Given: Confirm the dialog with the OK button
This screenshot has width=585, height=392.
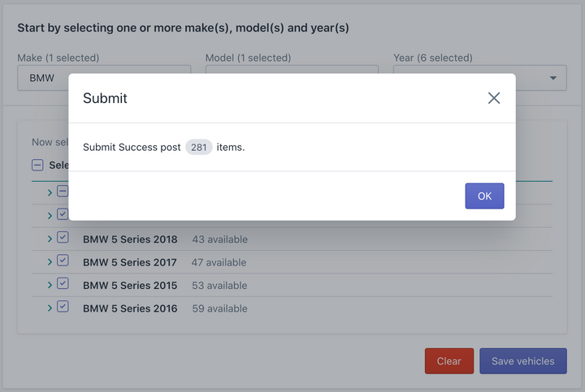Looking at the screenshot, I should click(x=484, y=196).
